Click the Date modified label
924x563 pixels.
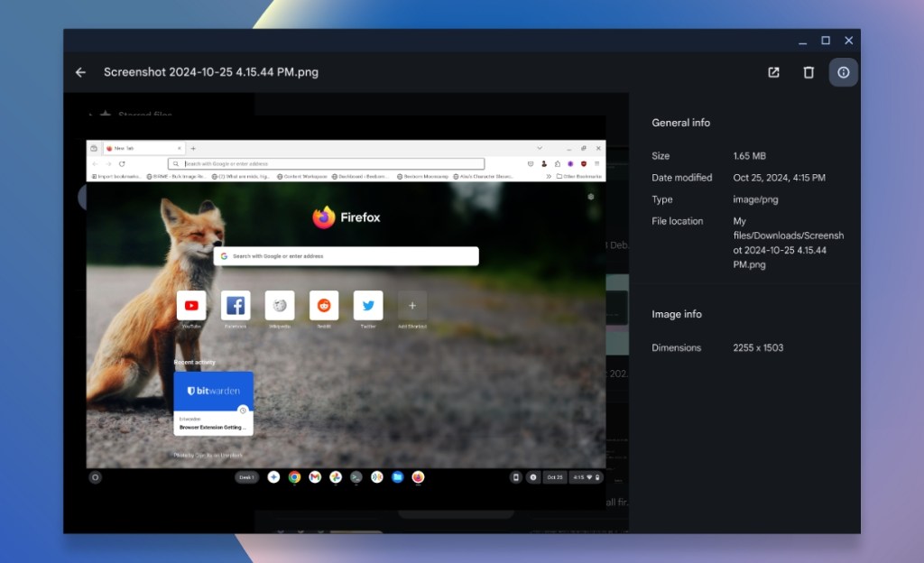coord(682,178)
